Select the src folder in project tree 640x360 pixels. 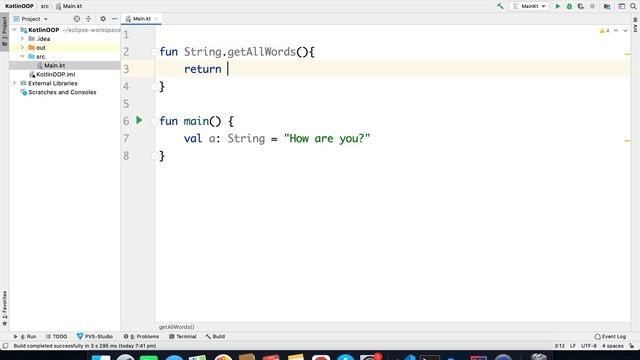coord(40,57)
